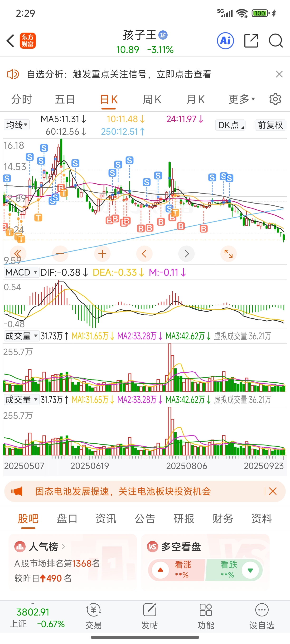The height and width of the screenshot is (644, 290).
Task: Tap the 24:11.97 moving average value
Action: point(185,119)
